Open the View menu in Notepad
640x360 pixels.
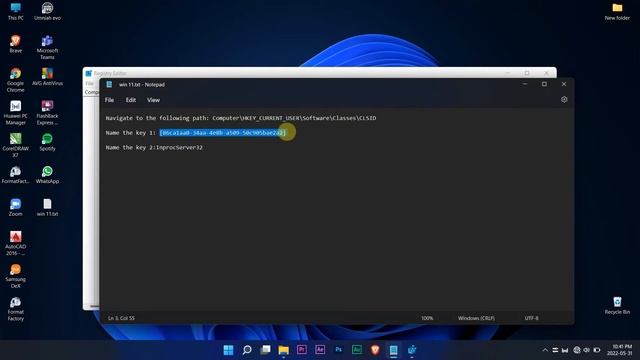[x=153, y=100]
